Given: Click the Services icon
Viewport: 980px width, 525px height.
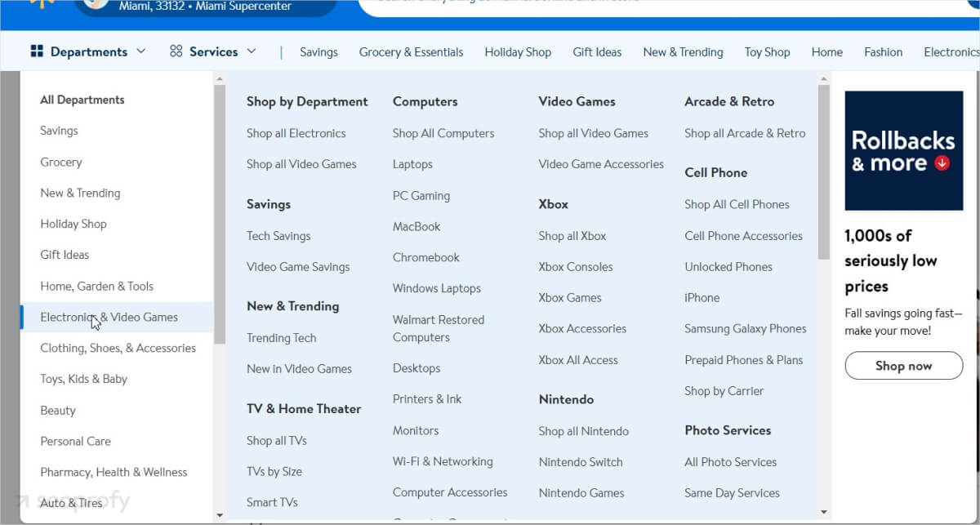Looking at the screenshot, I should (x=176, y=51).
